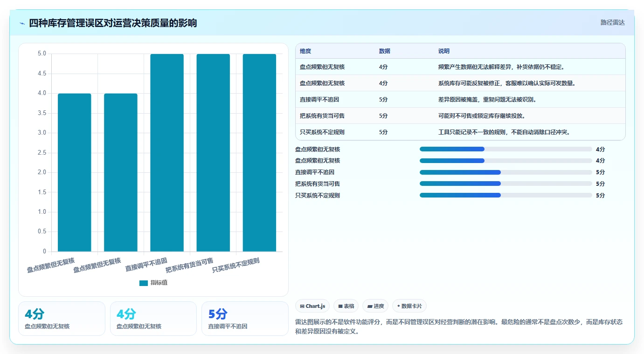Select the 路径雷达 label in the header

(x=612, y=22)
